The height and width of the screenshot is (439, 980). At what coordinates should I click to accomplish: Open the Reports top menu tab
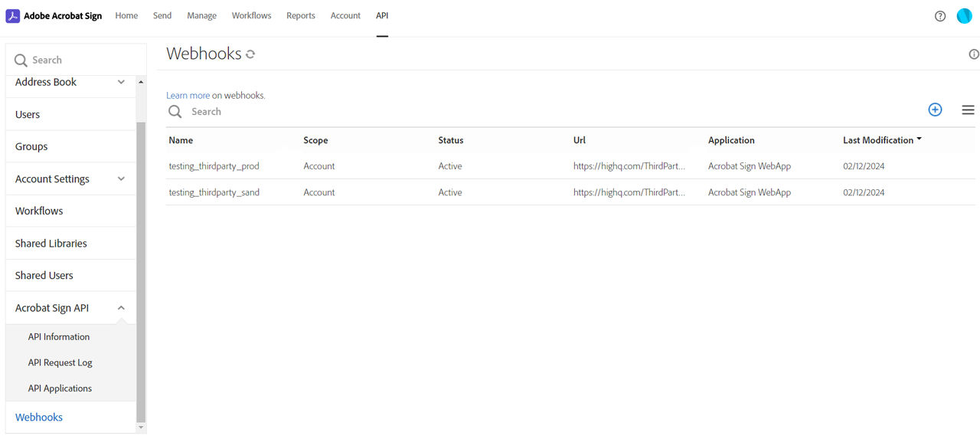301,15
